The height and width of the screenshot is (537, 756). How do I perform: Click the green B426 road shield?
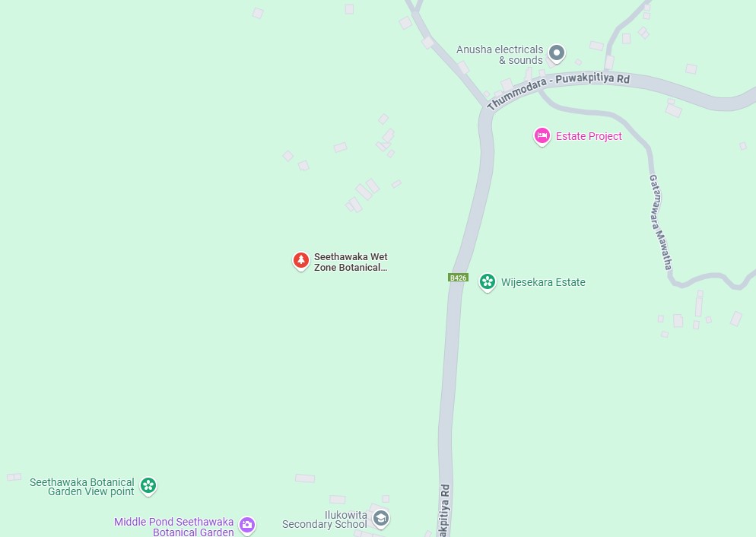458,278
